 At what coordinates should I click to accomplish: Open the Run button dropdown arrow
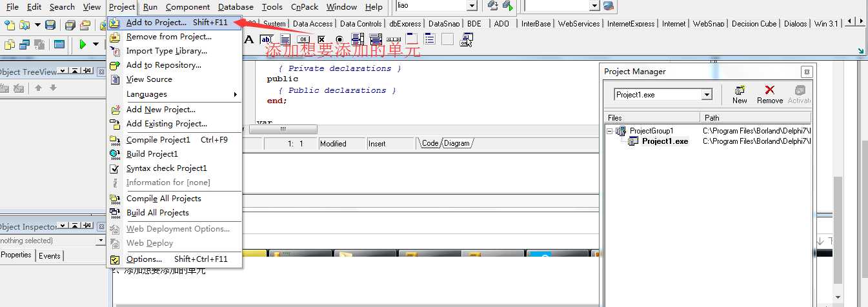[96, 45]
